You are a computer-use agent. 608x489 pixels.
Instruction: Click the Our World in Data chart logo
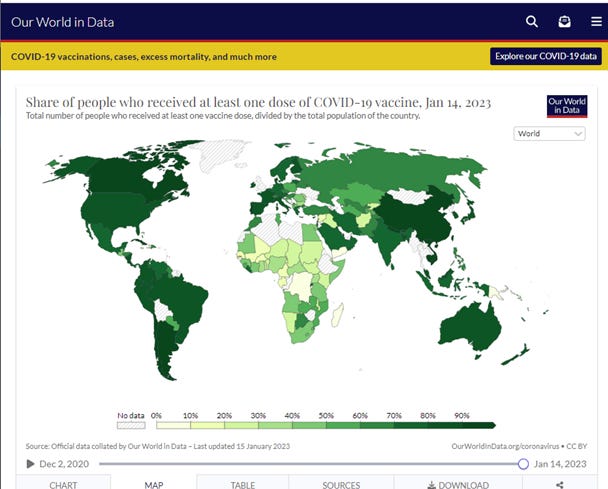(565, 107)
